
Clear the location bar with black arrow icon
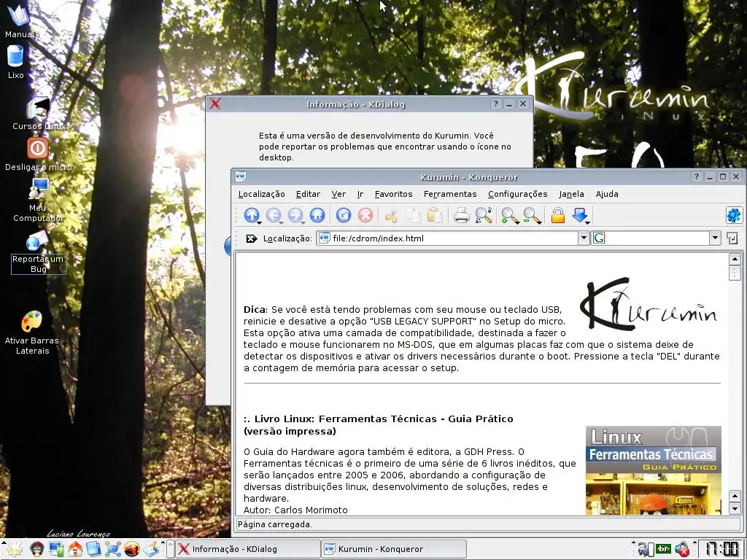click(251, 238)
